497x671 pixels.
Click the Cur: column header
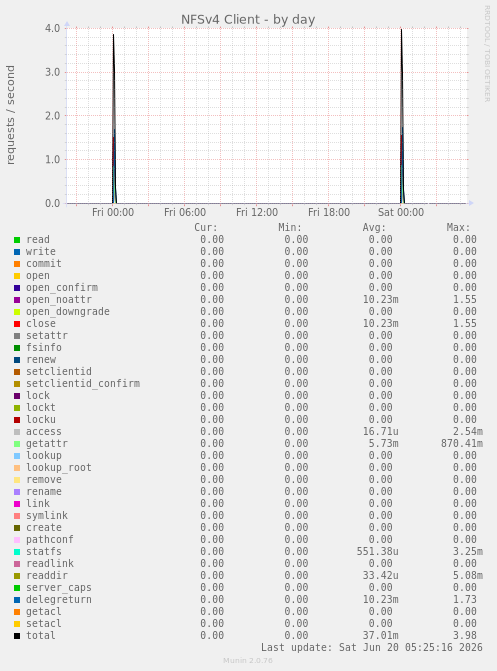click(x=206, y=227)
